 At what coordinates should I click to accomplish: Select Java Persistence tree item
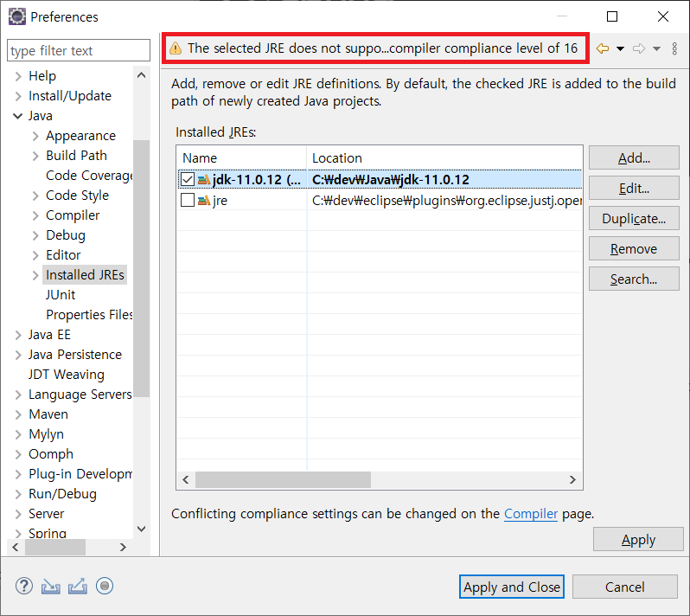(x=75, y=355)
